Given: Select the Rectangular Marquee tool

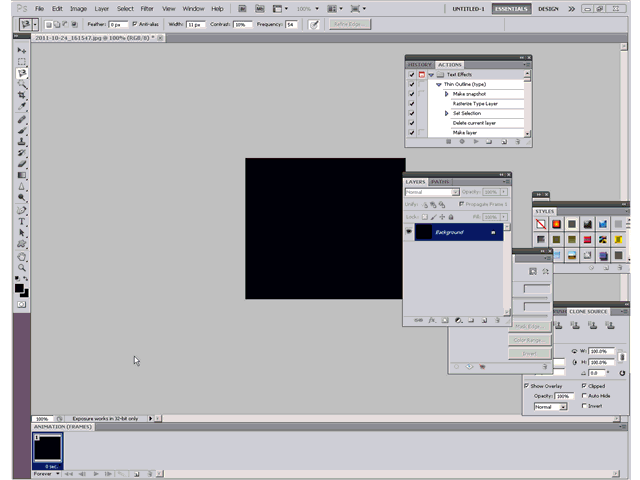Looking at the screenshot, I should (x=22, y=62).
